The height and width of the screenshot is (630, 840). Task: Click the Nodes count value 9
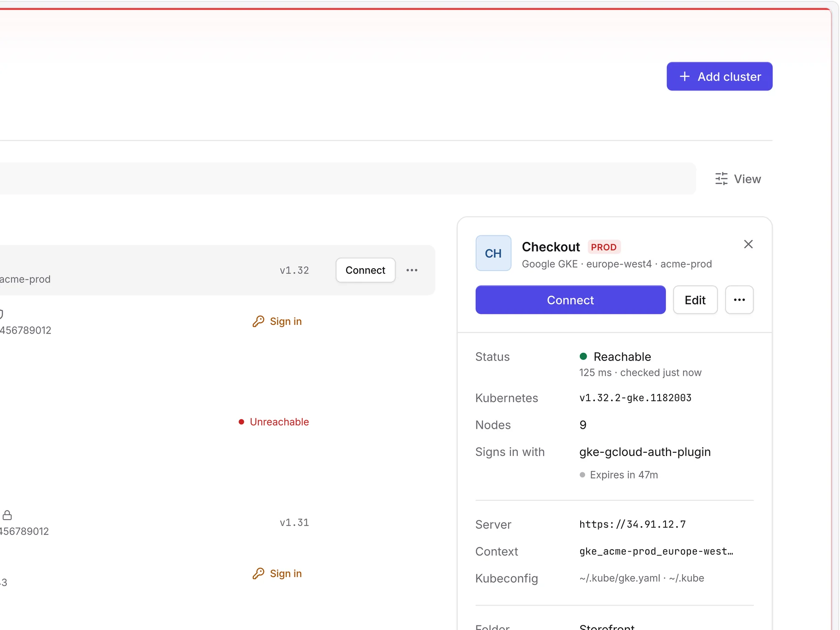tap(583, 425)
